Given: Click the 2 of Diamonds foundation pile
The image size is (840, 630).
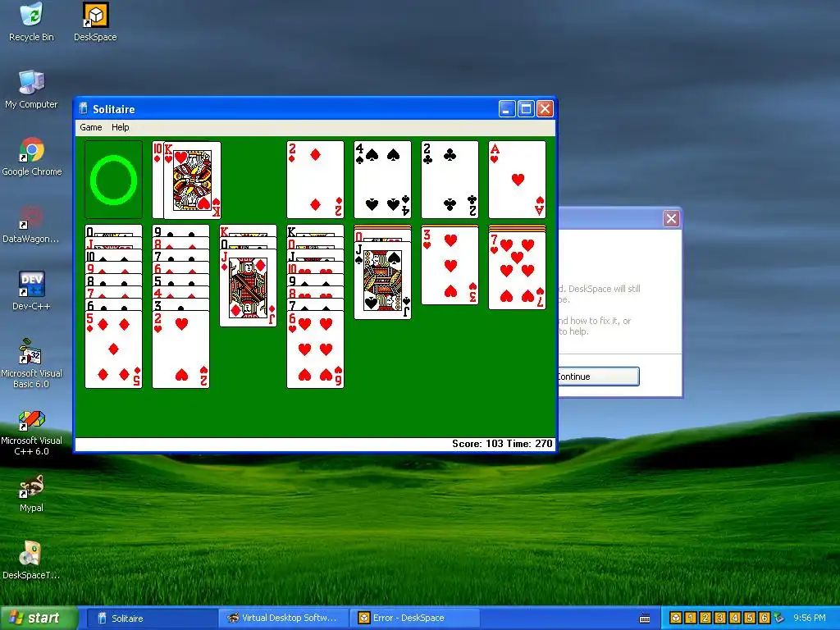Looking at the screenshot, I should click(x=315, y=180).
